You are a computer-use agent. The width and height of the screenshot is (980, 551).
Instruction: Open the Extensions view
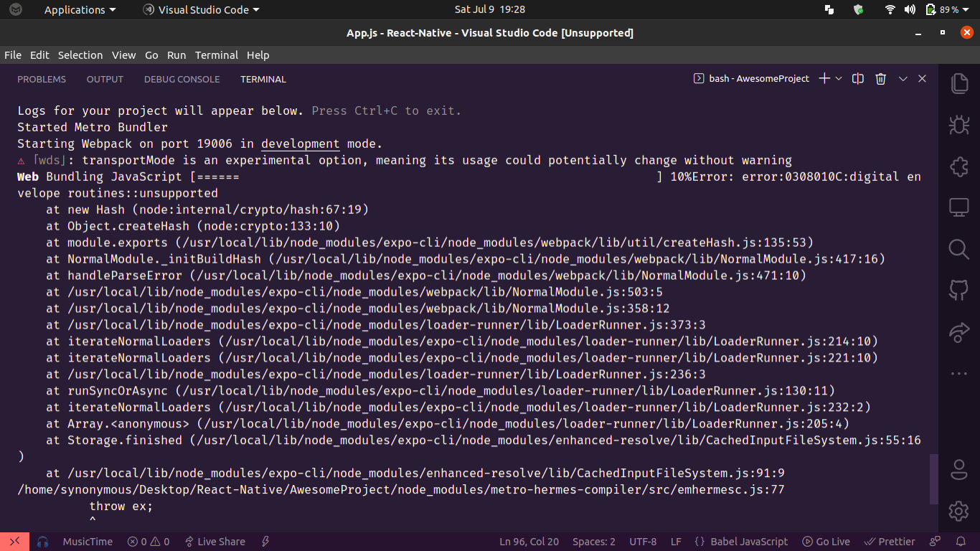coord(959,166)
